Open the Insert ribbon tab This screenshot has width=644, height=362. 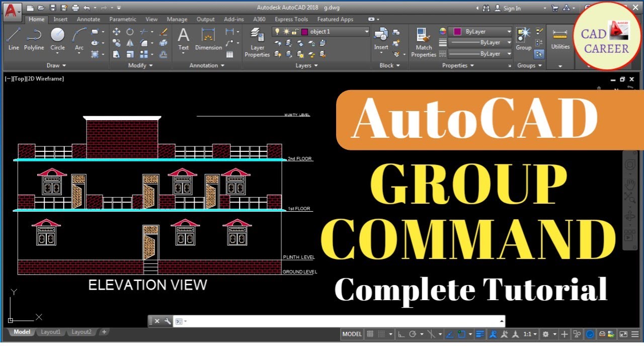(60, 20)
